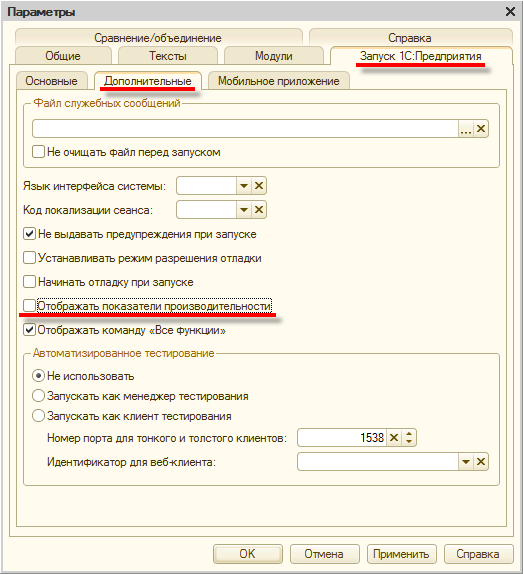This screenshot has height=574, width=523.
Task: Uncheck 'Отображать команду «Все функции»'
Action: coord(29,330)
